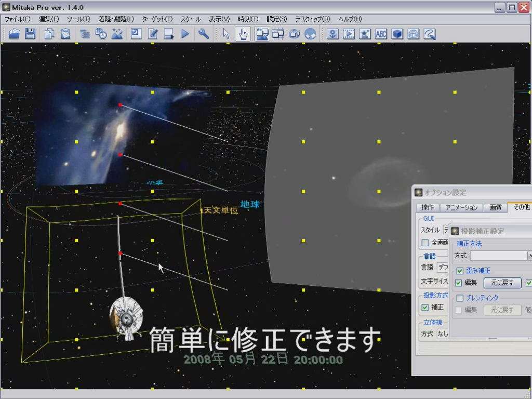Viewport: 532px width, 399px height.
Task: Open the 設定(S) menu
Action: pos(277,19)
